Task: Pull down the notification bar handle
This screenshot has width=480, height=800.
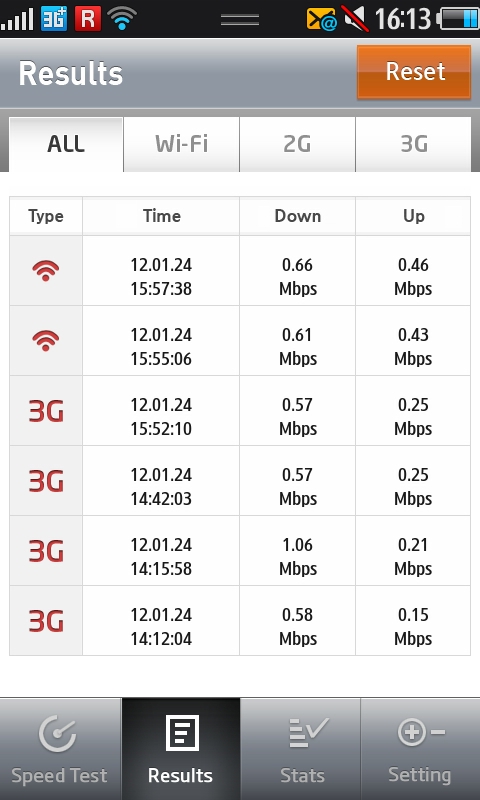Action: [240, 19]
